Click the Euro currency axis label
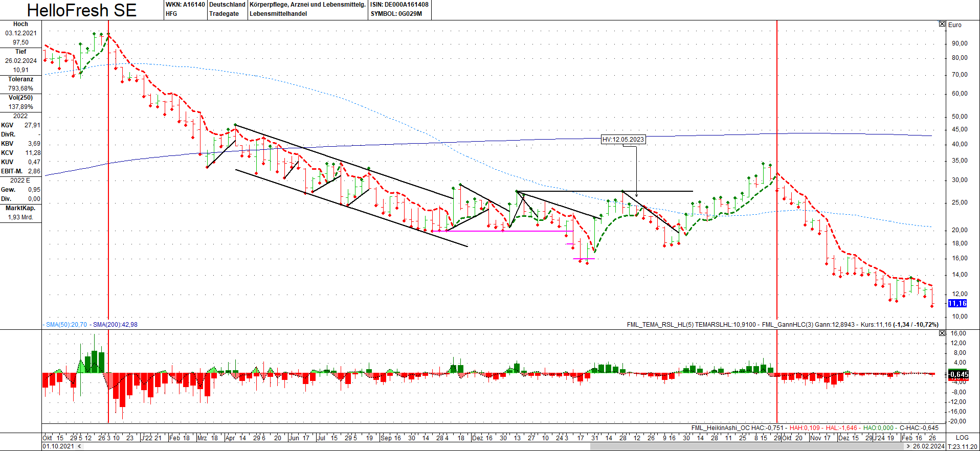The width and height of the screenshot is (980, 451). pos(955,25)
